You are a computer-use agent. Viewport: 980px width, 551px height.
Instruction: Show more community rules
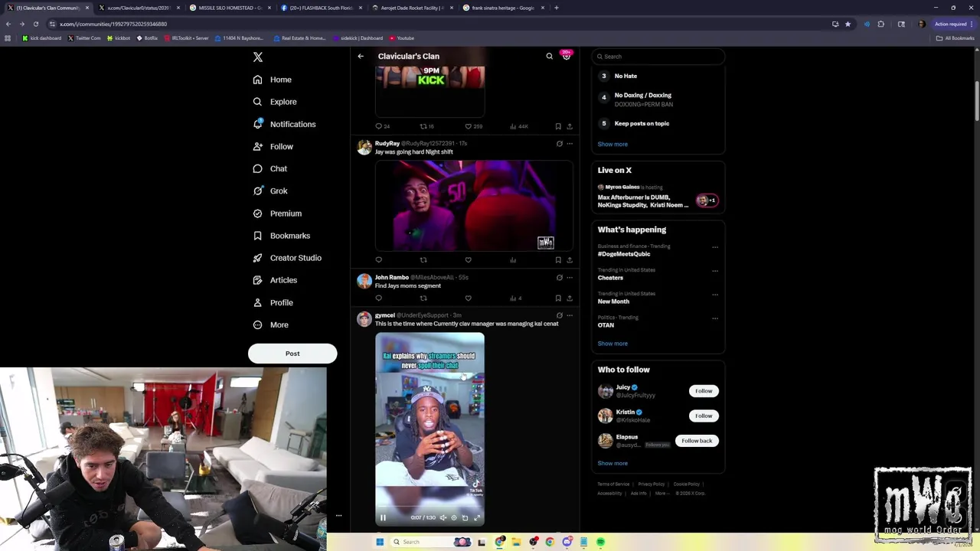[x=612, y=144]
